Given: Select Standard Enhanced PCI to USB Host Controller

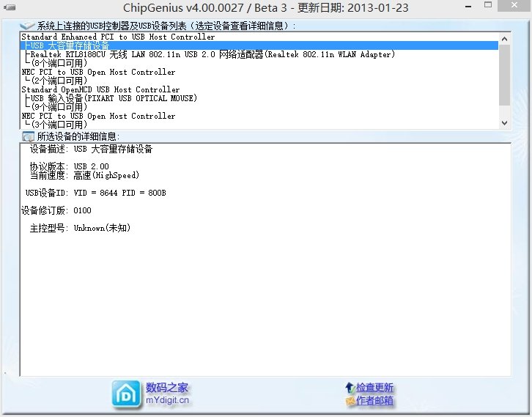Looking at the screenshot, I should tap(118, 37).
